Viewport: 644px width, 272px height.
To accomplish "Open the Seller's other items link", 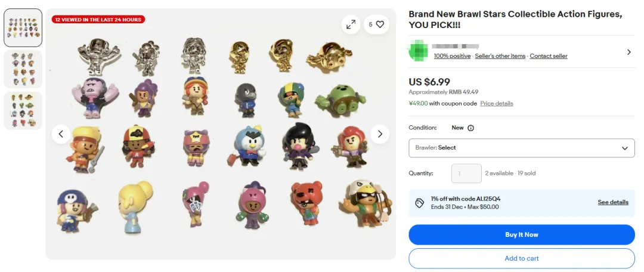I will 500,56.
